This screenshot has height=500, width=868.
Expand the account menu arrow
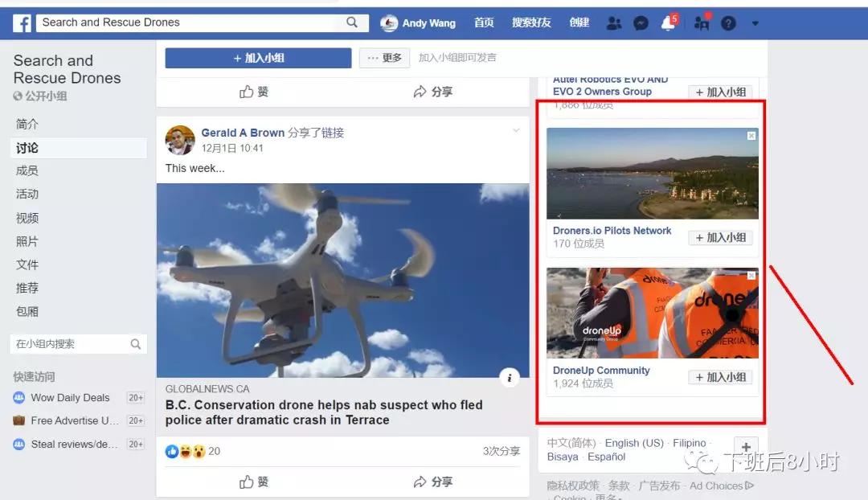point(755,23)
